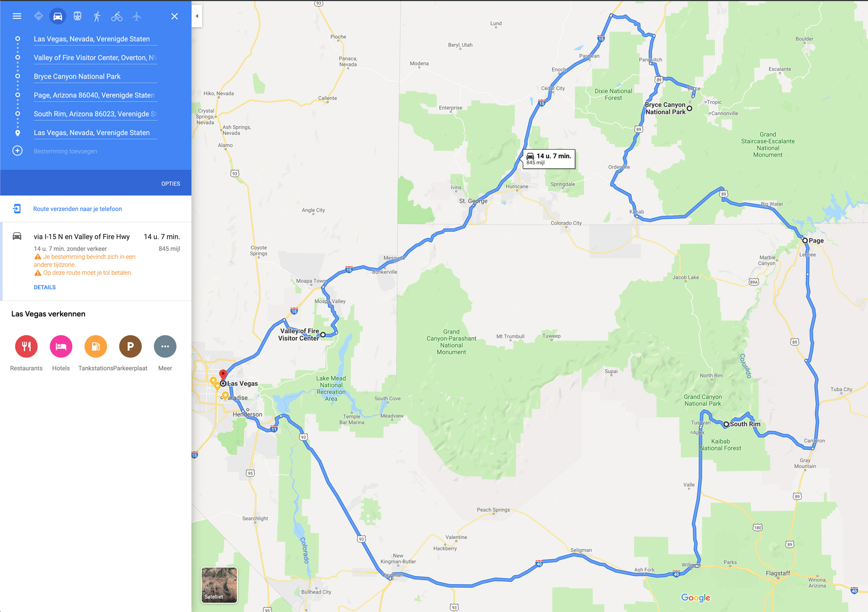Open the hamburger main menu
This screenshot has height=612, width=868.
point(17,16)
